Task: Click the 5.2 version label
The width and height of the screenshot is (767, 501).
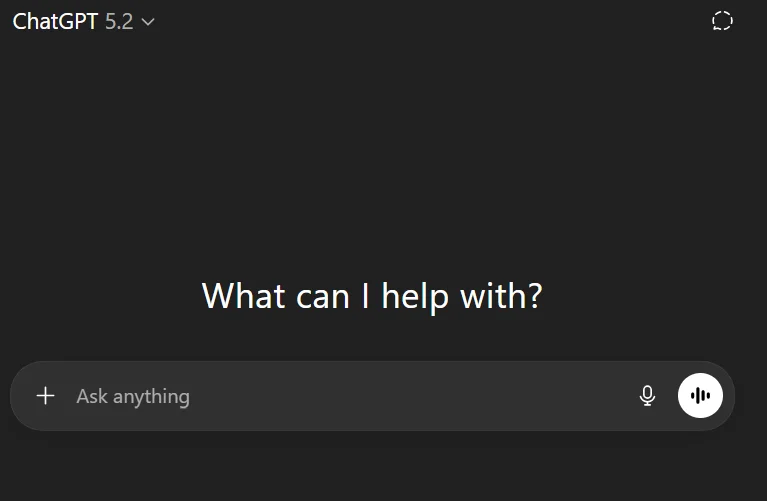Action: coord(119,21)
